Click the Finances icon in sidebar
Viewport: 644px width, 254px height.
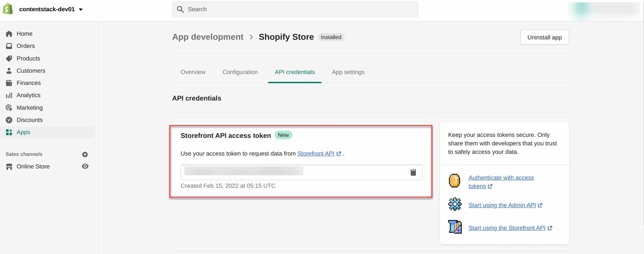[x=9, y=83]
